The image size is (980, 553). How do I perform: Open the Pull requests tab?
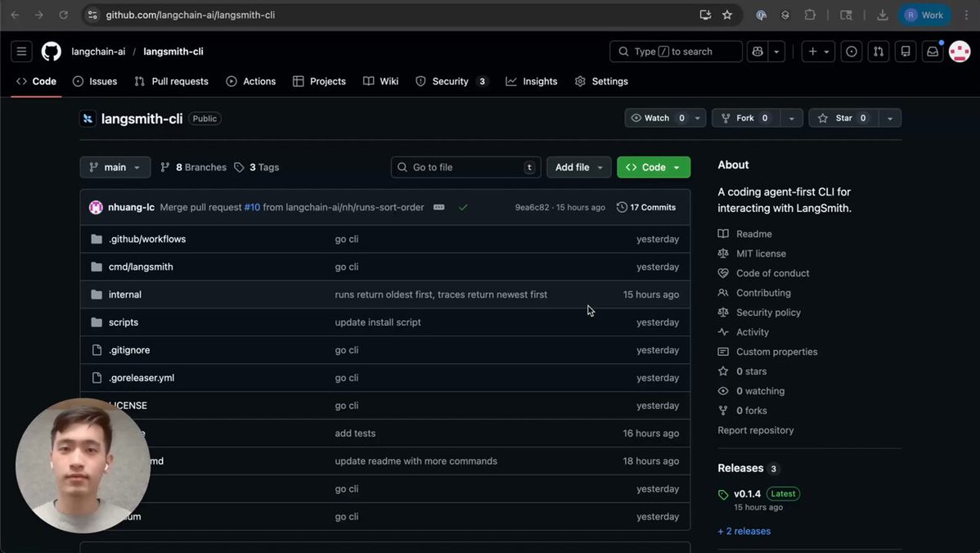pos(171,81)
